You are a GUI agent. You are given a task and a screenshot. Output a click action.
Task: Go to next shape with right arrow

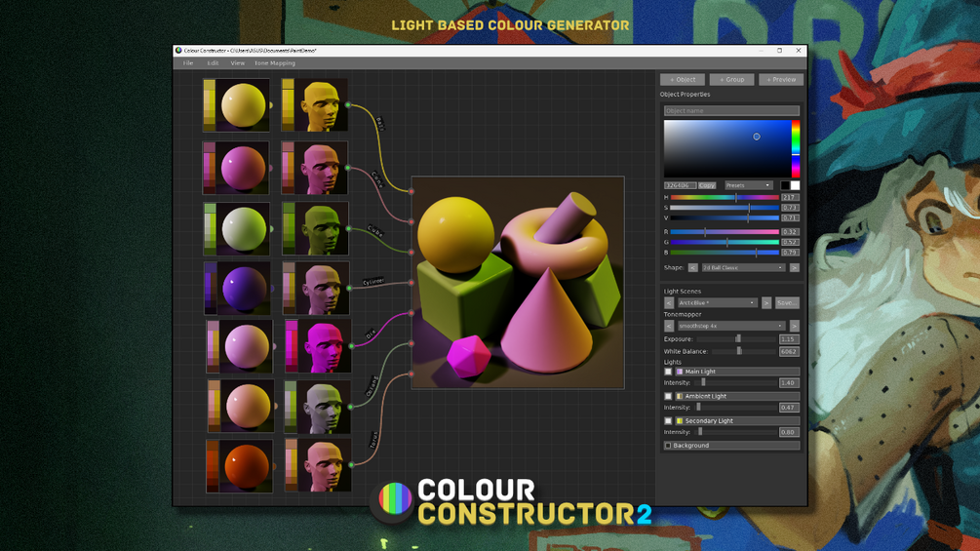point(795,267)
